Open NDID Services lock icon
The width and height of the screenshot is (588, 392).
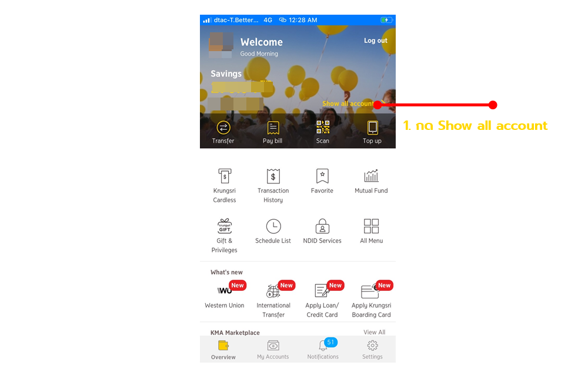click(x=322, y=226)
